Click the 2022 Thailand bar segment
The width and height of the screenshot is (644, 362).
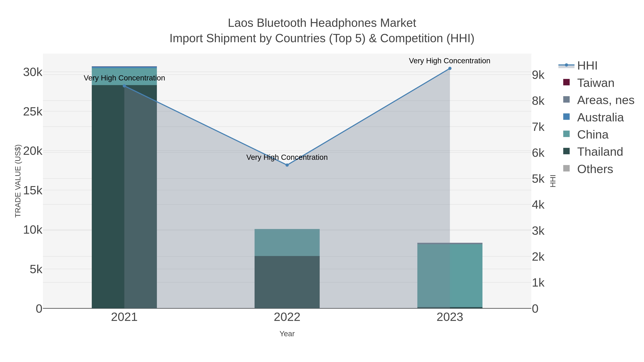[x=287, y=282]
